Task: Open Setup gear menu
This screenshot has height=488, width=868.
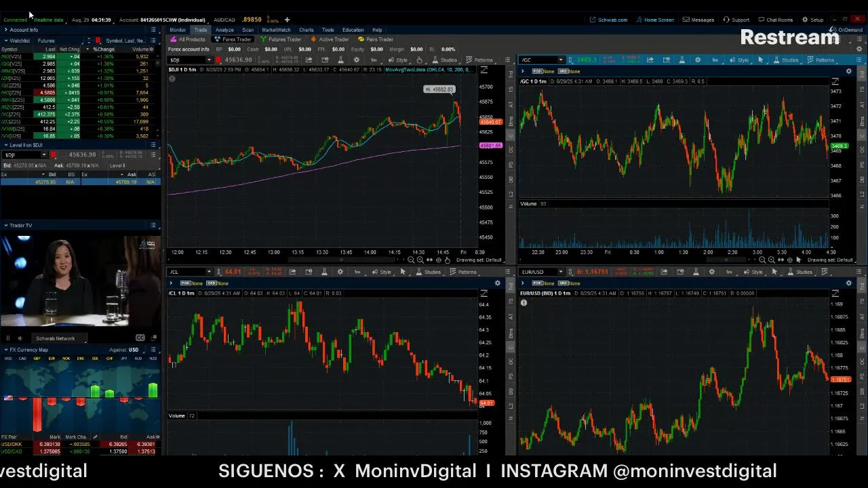Action: click(813, 20)
